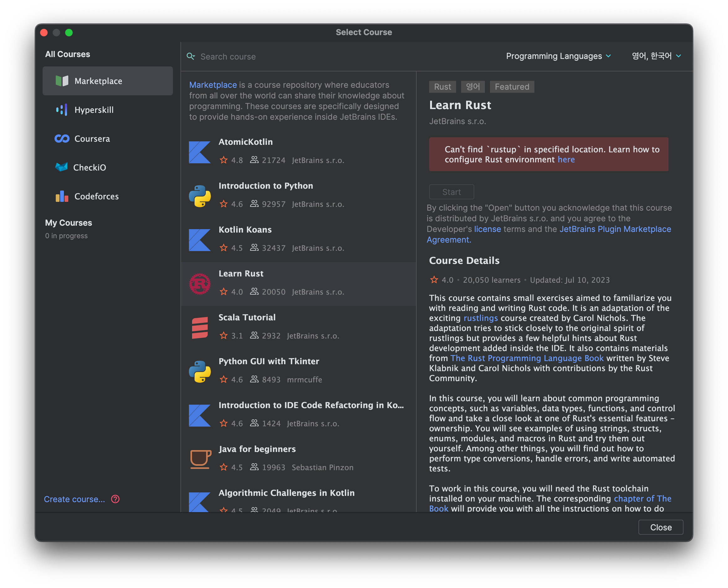Open the Kotlin Koans course entry
This screenshot has height=588, width=728.
click(298, 239)
